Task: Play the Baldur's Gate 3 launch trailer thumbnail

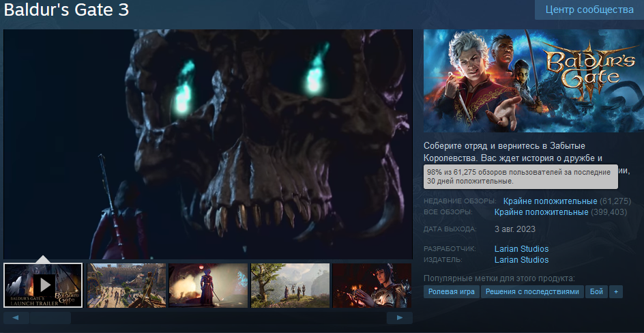Action: pos(43,285)
